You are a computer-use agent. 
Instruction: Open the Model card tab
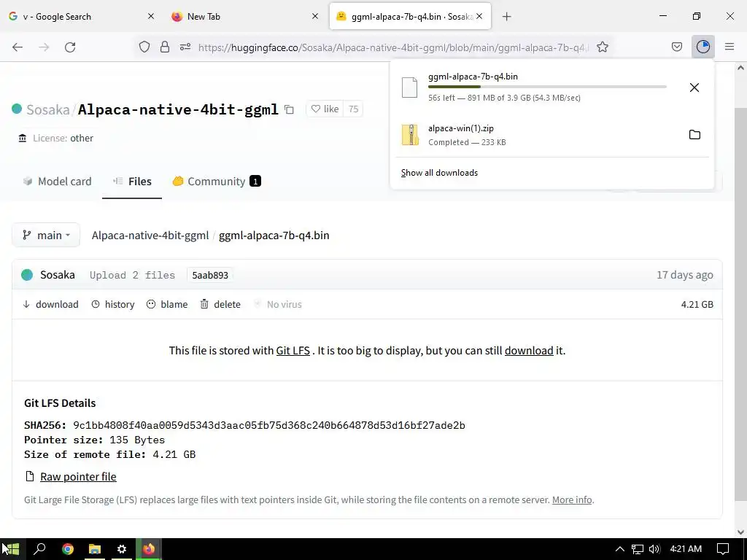coord(57,182)
